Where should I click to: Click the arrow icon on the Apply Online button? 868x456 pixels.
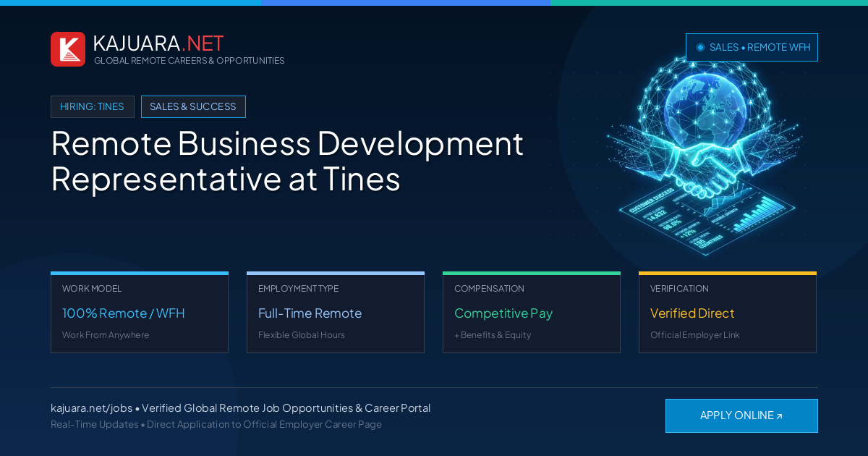[779, 416]
